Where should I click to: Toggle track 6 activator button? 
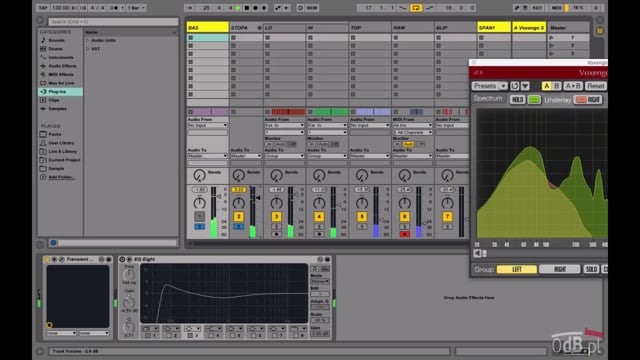click(404, 217)
